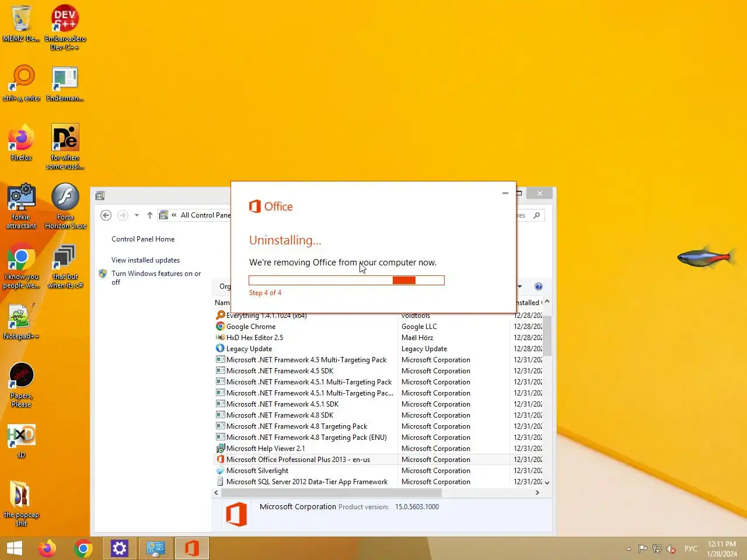
Task: Switch to Firefox in the taskbar
Action: (x=47, y=548)
